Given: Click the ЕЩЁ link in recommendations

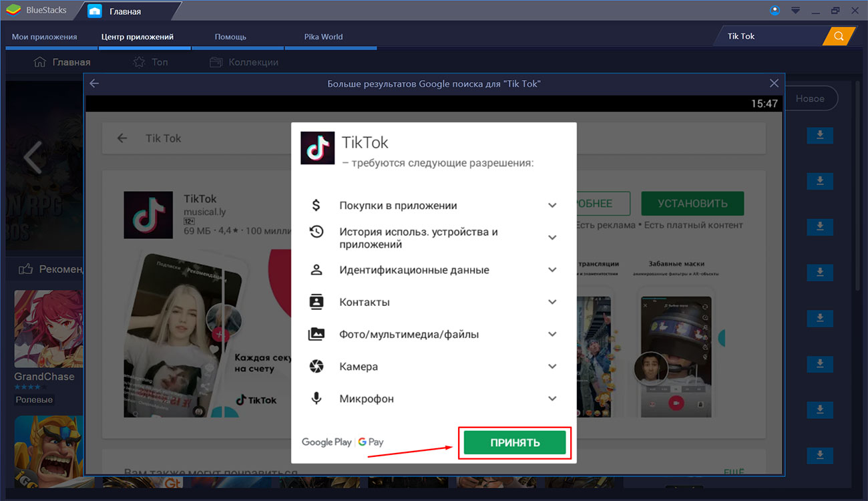Looking at the screenshot, I should pos(734,472).
